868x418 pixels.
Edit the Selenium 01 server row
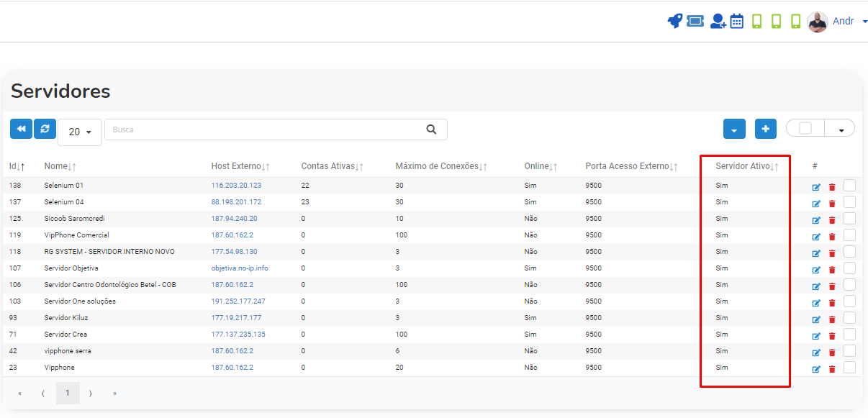[x=816, y=187]
